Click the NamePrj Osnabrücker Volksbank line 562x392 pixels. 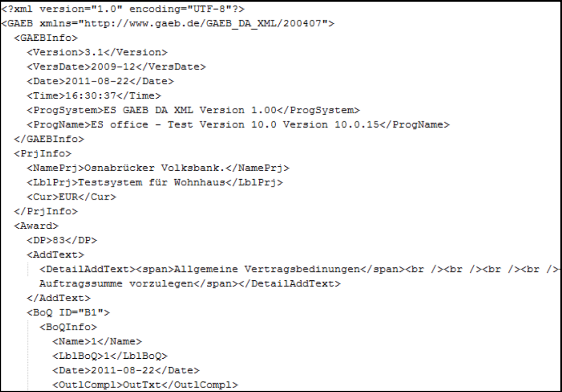point(158,168)
